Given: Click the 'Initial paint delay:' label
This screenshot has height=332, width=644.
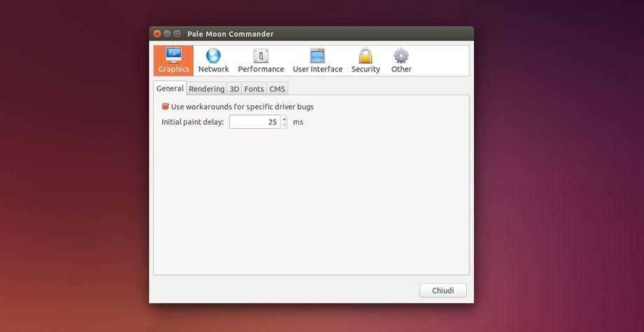Looking at the screenshot, I should point(192,122).
